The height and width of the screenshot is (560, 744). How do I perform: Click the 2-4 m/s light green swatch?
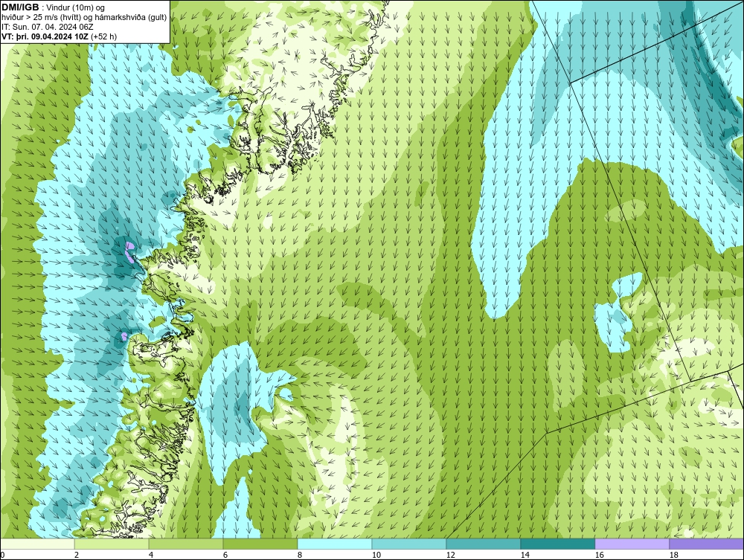pyautogui.click(x=112, y=544)
